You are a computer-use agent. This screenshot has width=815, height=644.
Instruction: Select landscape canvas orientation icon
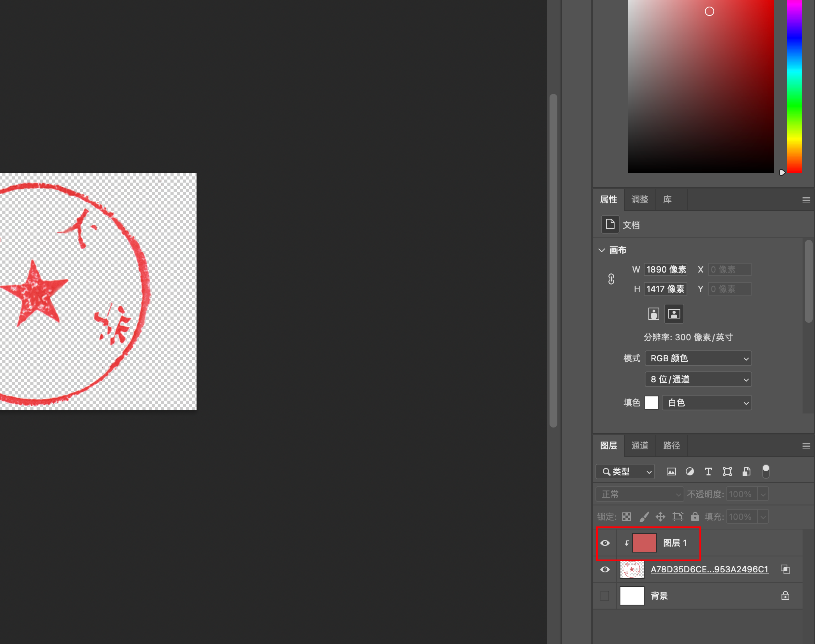674,313
